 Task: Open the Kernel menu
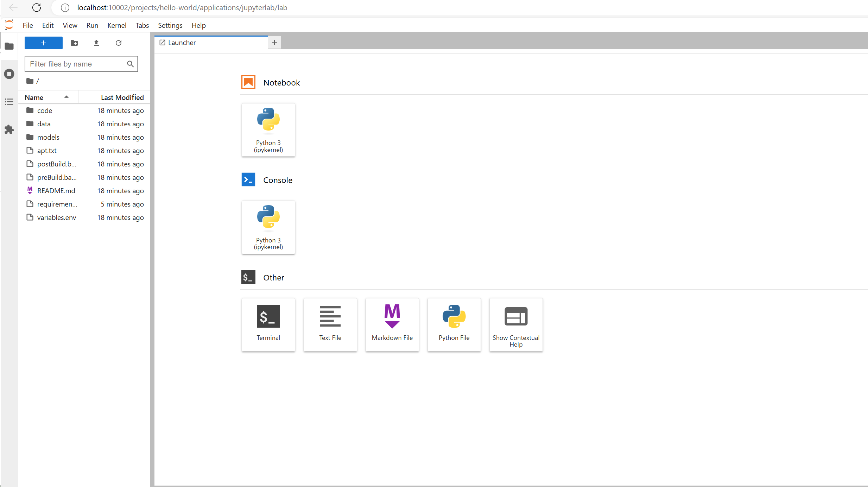click(116, 25)
